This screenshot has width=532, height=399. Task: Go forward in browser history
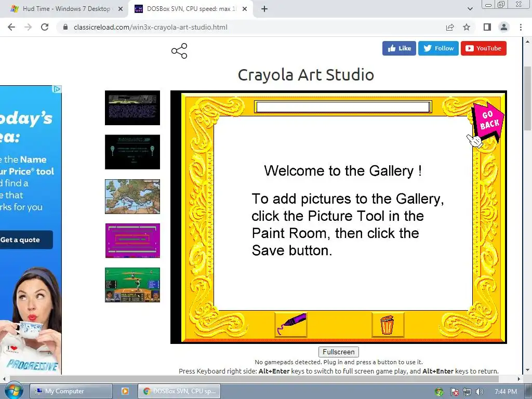click(x=28, y=27)
